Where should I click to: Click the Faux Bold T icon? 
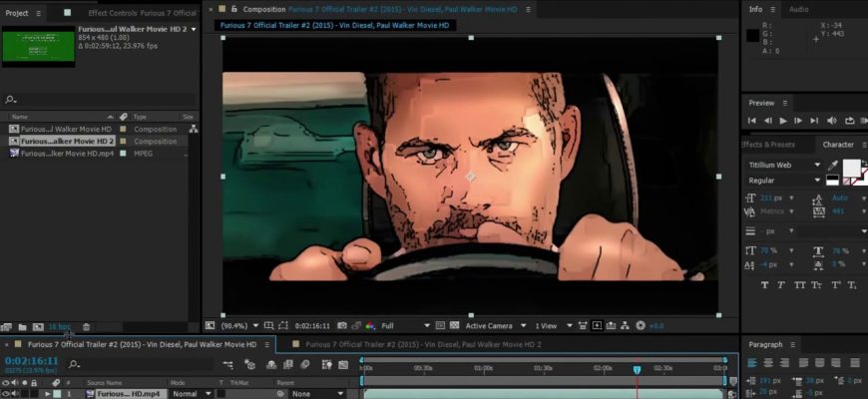[765, 284]
